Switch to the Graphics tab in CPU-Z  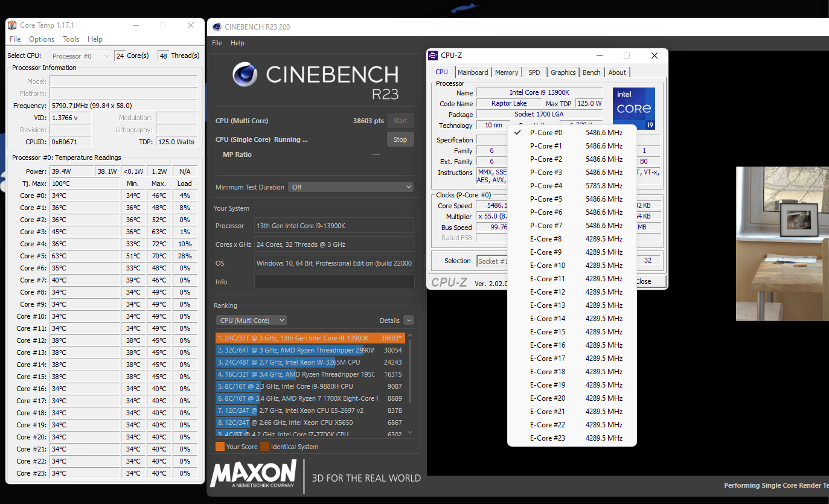coord(563,72)
